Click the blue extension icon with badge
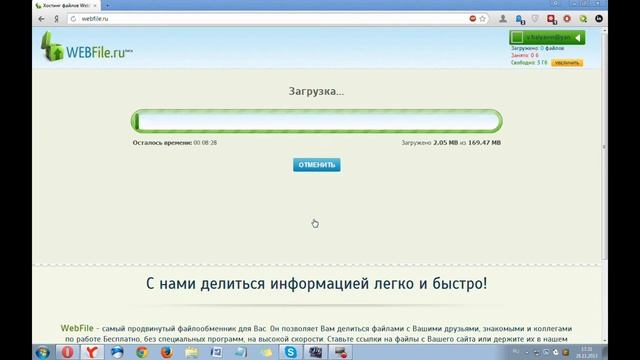 point(520,19)
